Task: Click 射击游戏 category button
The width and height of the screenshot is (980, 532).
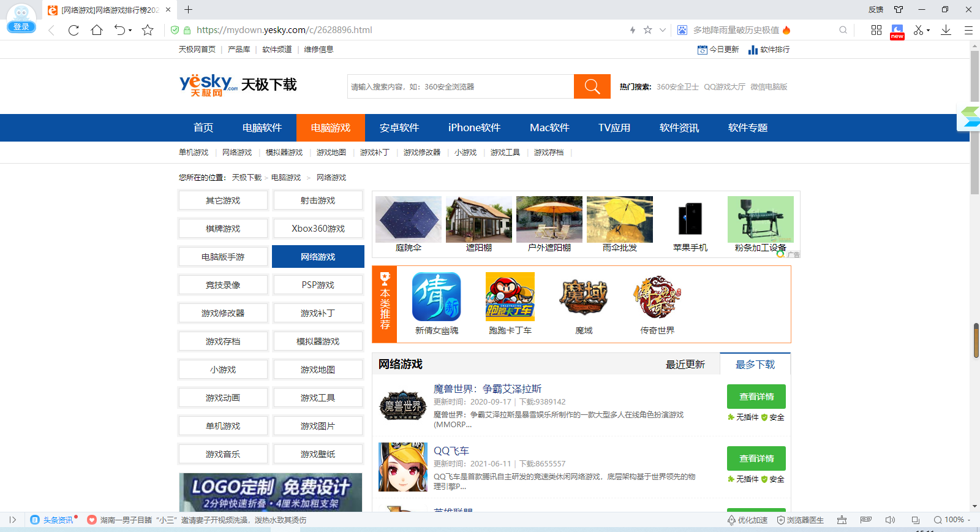Action: point(318,200)
